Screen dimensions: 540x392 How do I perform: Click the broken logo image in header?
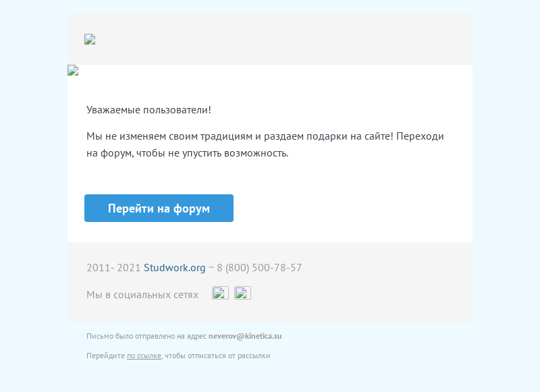pyautogui.click(x=90, y=39)
